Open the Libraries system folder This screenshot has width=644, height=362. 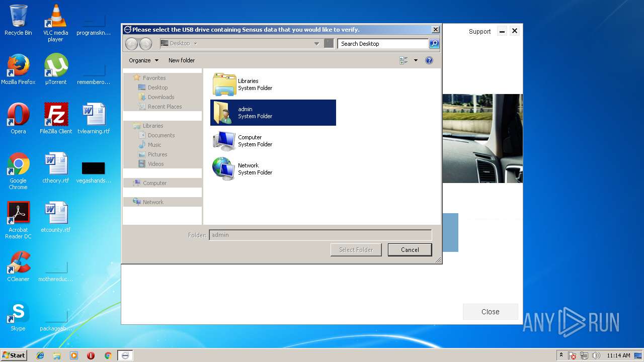pyautogui.click(x=273, y=84)
